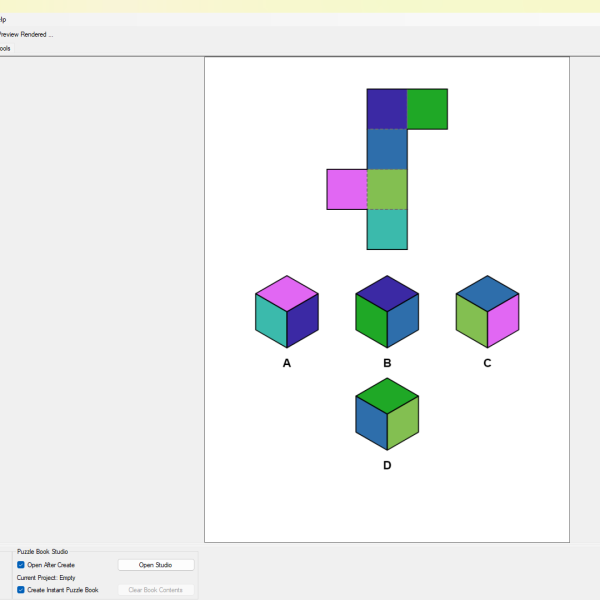Click the dark purple square of the net
The height and width of the screenshot is (600, 600).
pos(387,109)
